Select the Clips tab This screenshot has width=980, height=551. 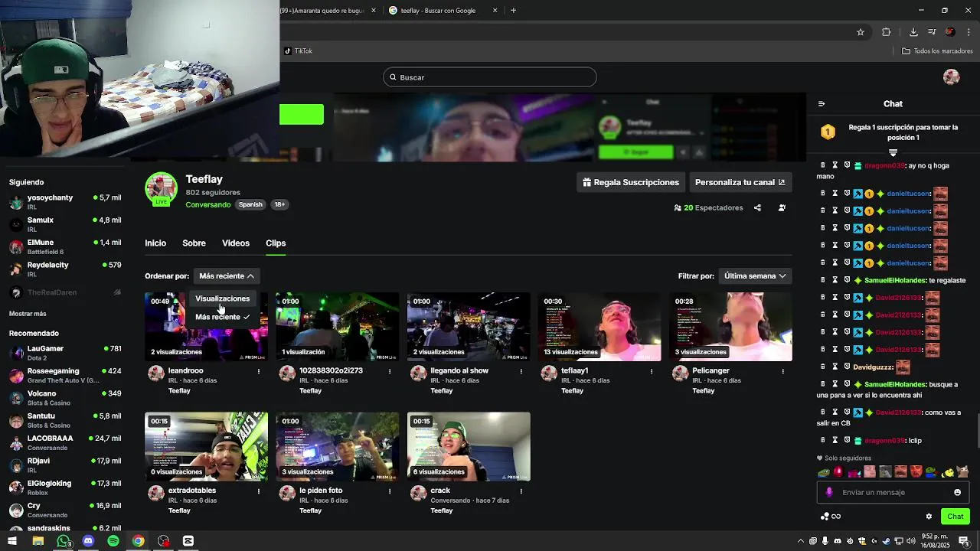click(276, 243)
